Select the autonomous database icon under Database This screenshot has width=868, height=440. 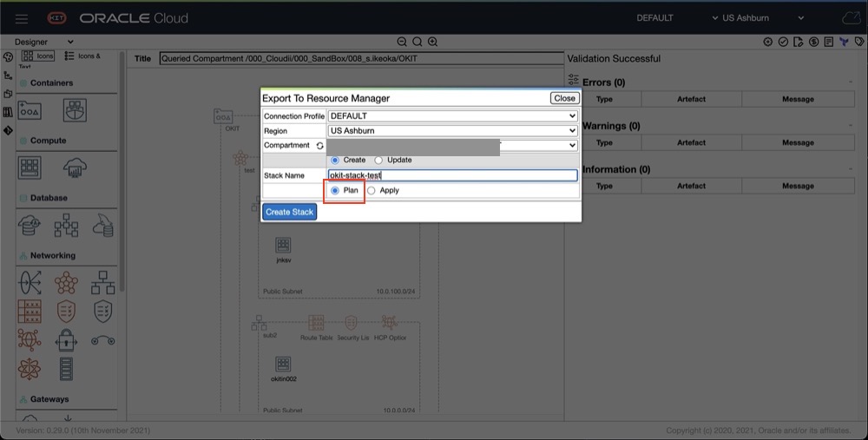coord(30,226)
